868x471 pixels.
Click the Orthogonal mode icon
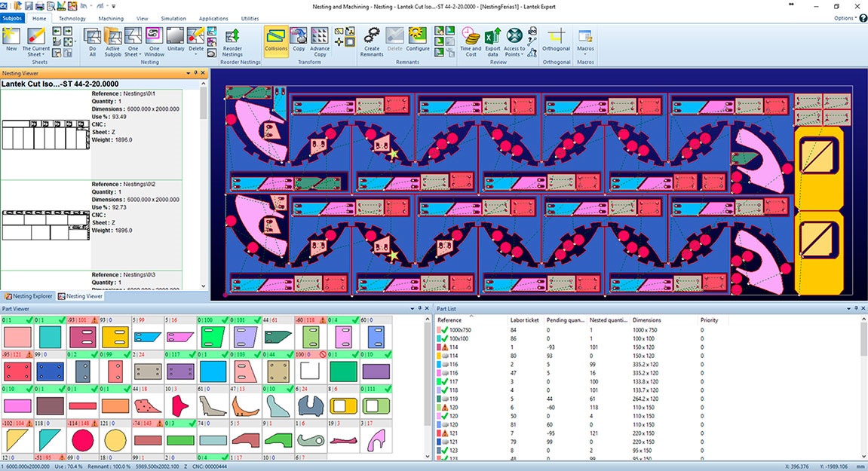(557, 36)
